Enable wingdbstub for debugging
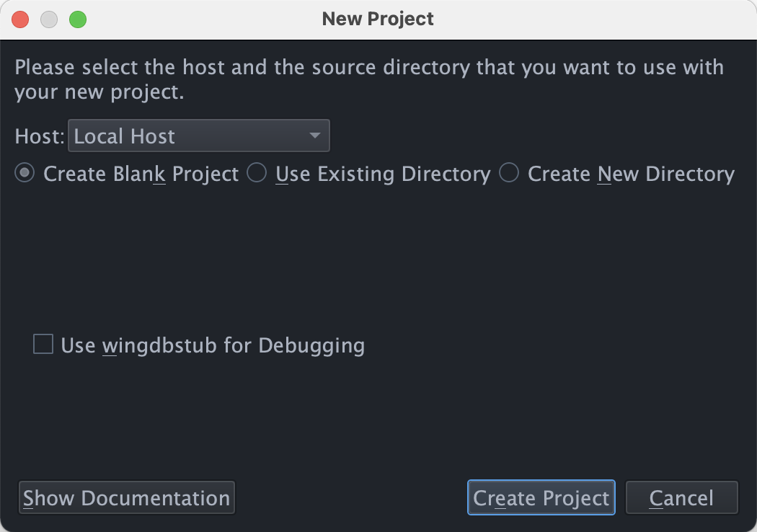This screenshot has height=532, width=757. click(x=43, y=345)
